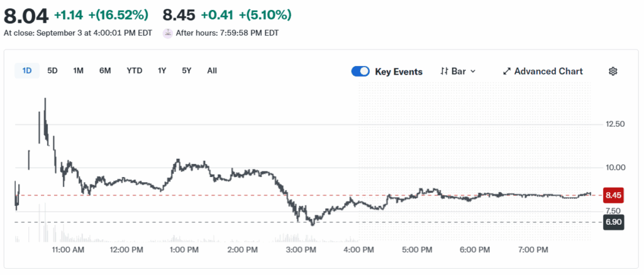Click the dark 6.90 previous close marker
The width and height of the screenshot is (644, 275).
[613, 223]
